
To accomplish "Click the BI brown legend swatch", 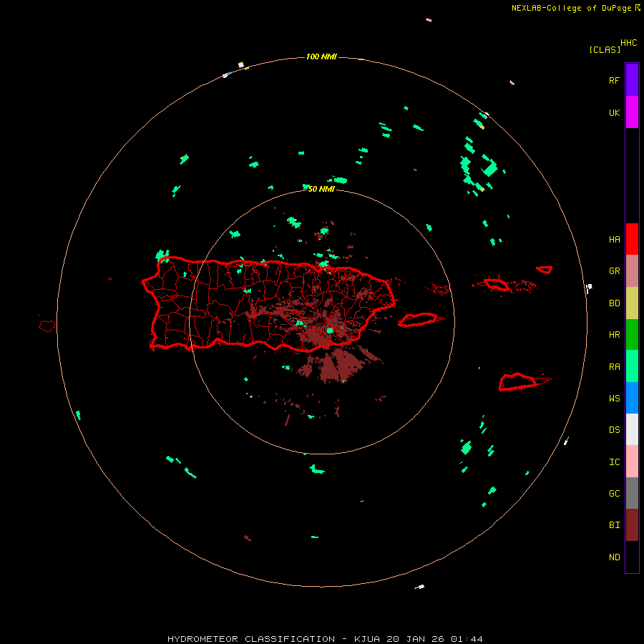I will (632, 525).
